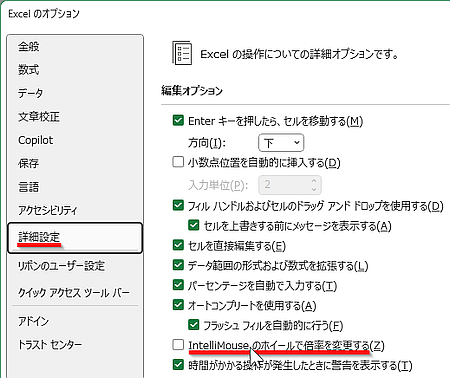Image resolution: width=450 pixels, height=378 pixels.
Task: Open the 数式 options category
Action: pos(29,70)
